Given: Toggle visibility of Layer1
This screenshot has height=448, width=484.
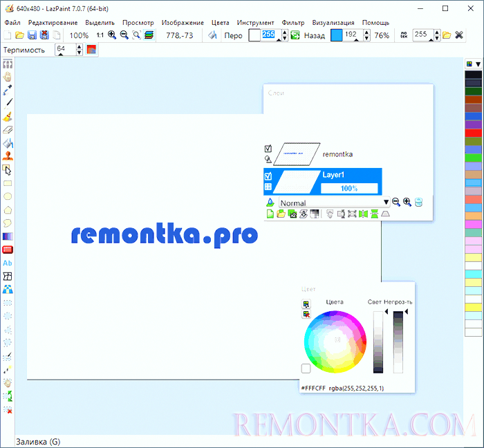Looking at the screenshot, I should tap(268, 176).
